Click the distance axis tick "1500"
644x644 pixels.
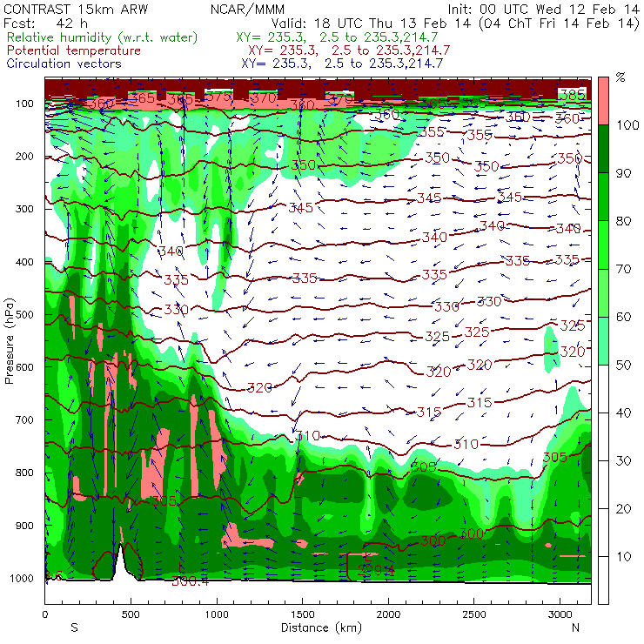click(302, 614)
